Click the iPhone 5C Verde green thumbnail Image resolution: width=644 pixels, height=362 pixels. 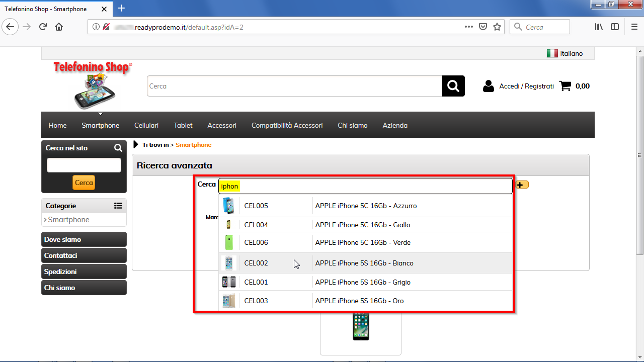click(x=229, y=242)
